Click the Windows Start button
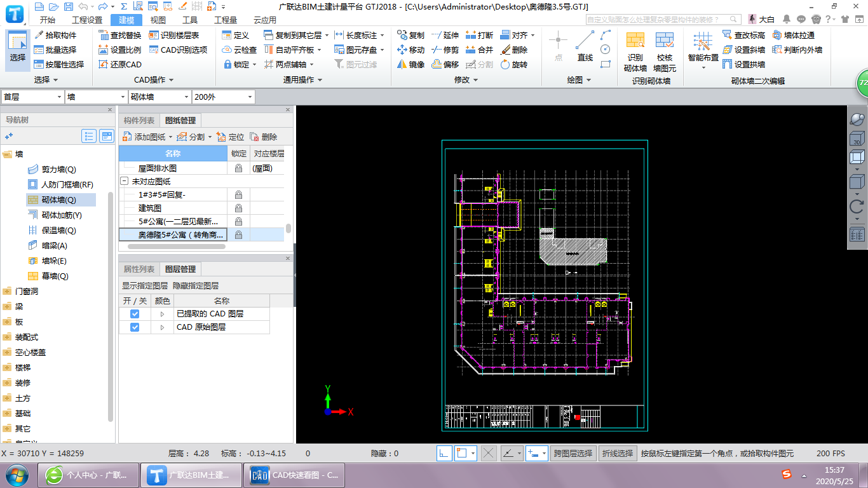This screenshot has height=488, width=868. tap(17, 475)
